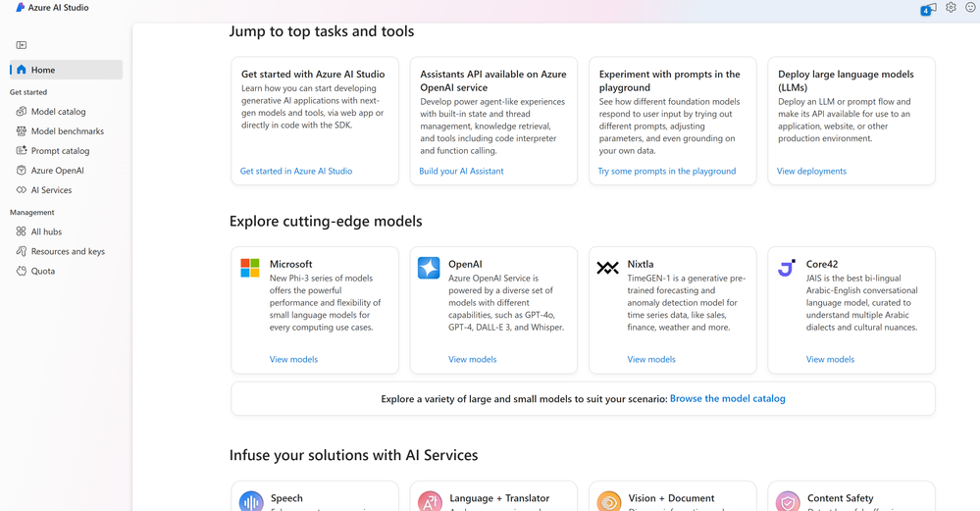The width and height of the screenshot is (980, 511).
Task: Click the Resources and keys icon
Action: [22, 251]
